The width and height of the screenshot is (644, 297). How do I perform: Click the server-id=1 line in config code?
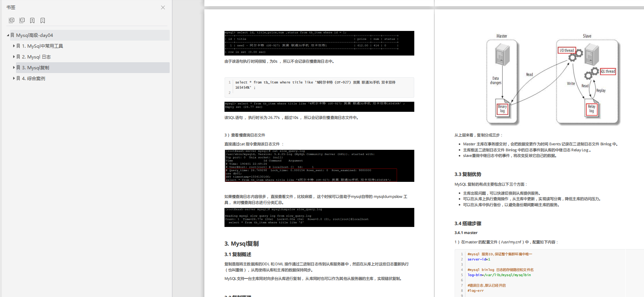[479, 259]
